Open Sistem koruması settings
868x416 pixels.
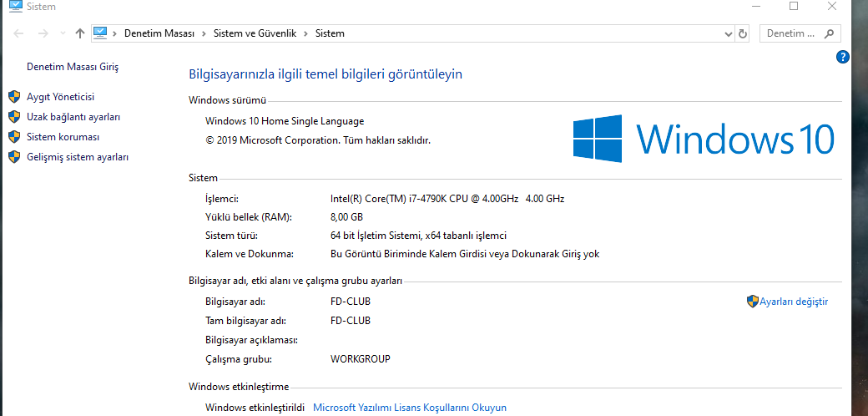click(x=63, y=137)
